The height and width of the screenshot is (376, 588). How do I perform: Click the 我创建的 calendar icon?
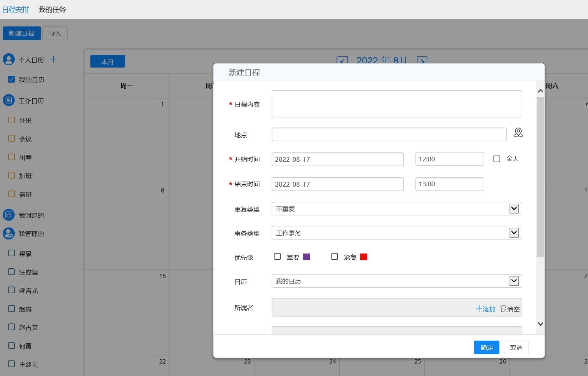(x=9, y=215)
